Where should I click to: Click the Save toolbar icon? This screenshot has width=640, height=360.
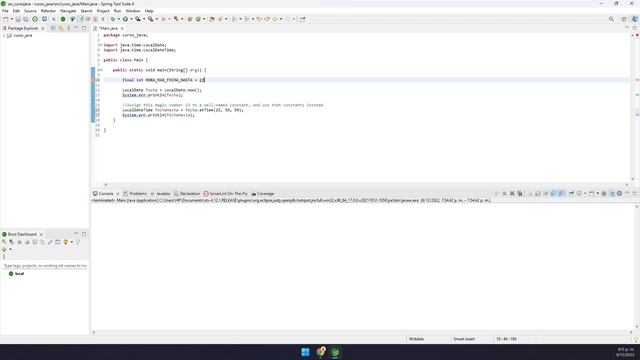18,19
